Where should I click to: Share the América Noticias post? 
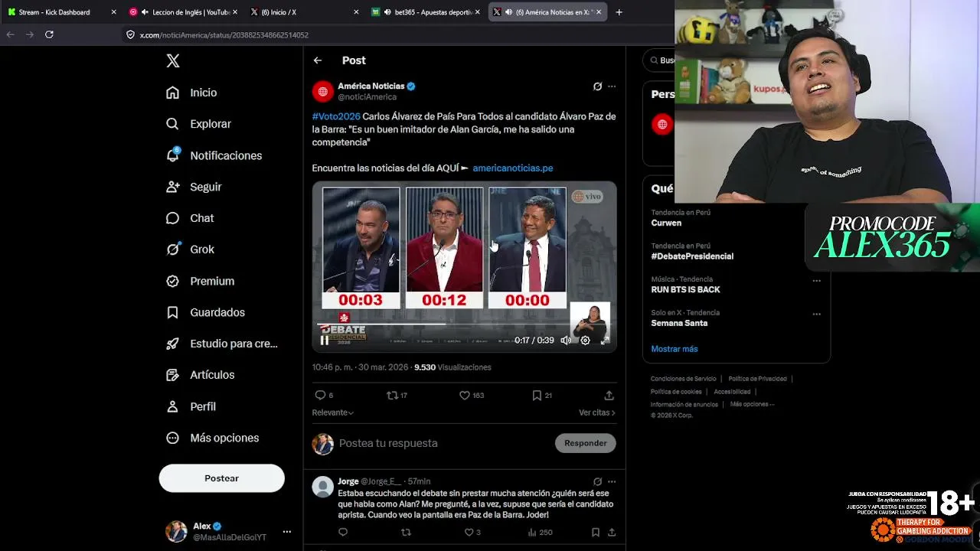(x=609, y=396)
